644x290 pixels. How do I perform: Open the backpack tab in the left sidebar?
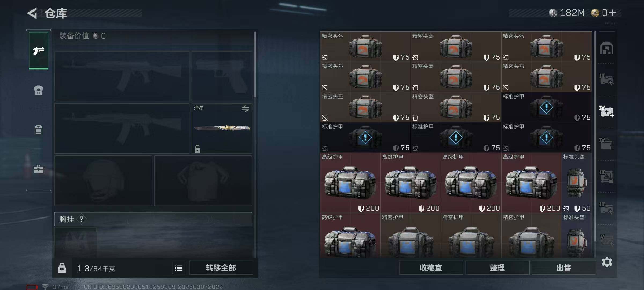point(38,90)
